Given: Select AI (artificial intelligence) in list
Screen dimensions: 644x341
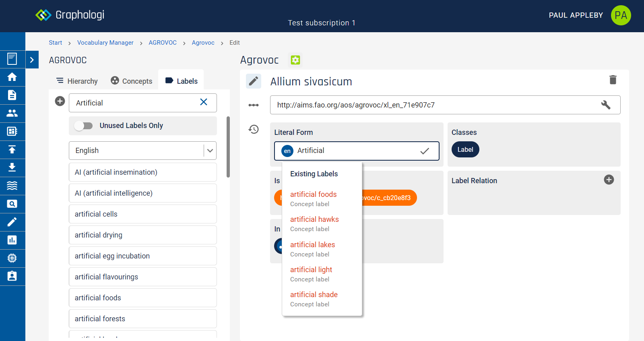Looking at the screenshot, I should [x=143, y=193].
